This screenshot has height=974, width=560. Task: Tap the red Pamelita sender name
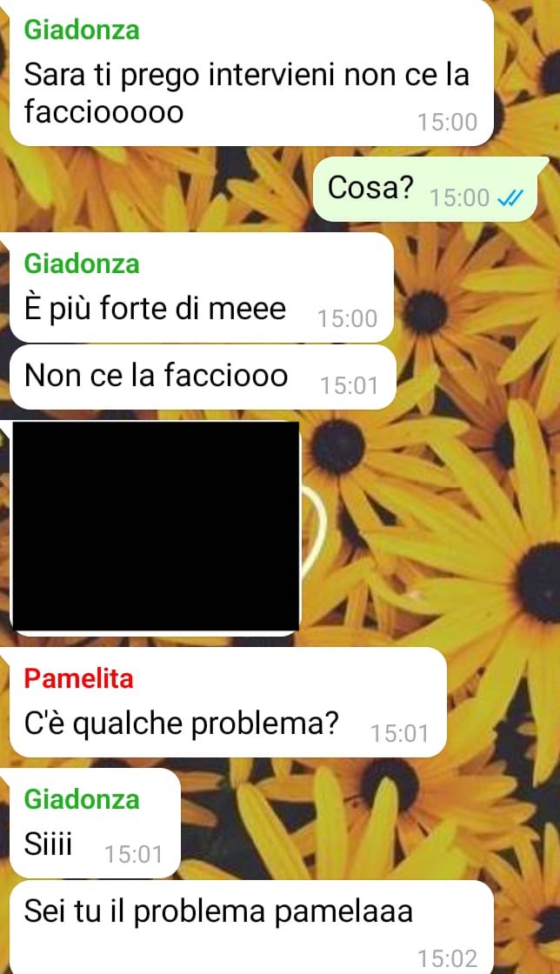[79, 678]
